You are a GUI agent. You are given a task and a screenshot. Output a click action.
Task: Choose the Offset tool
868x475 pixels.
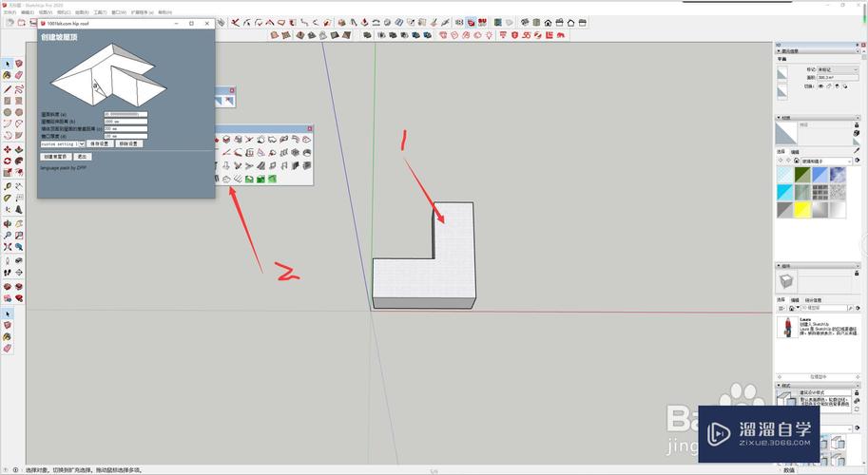(19, 173)
